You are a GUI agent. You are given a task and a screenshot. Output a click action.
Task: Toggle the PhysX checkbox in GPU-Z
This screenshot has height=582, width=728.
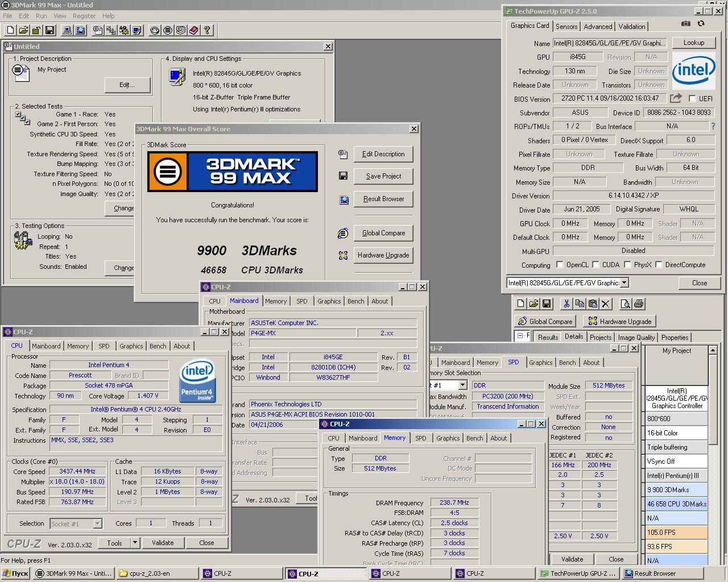[x=627, y=265]
